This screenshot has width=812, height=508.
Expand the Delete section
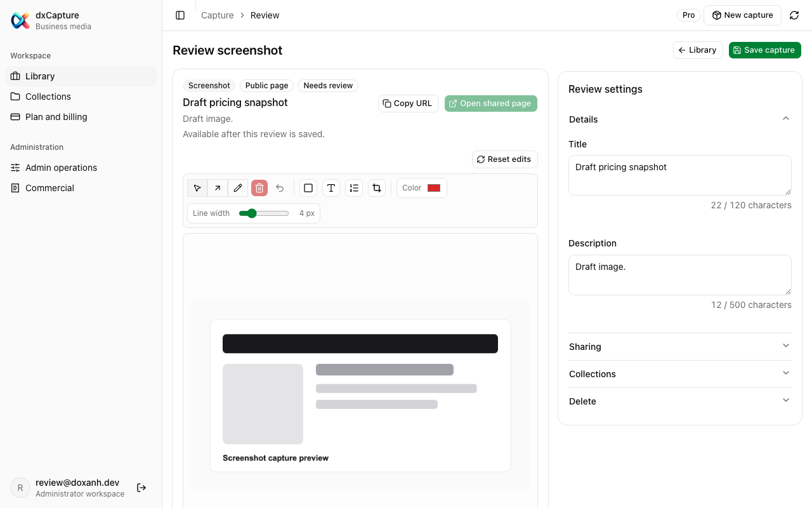(x=680, y=401)
